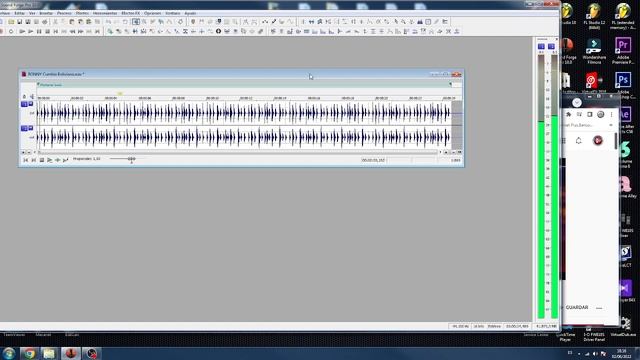Viewport: 640px width, 360px height.
Task: Click the notifications bell in Chrome window
Action: pyautogui.click(x=579, y=141)
